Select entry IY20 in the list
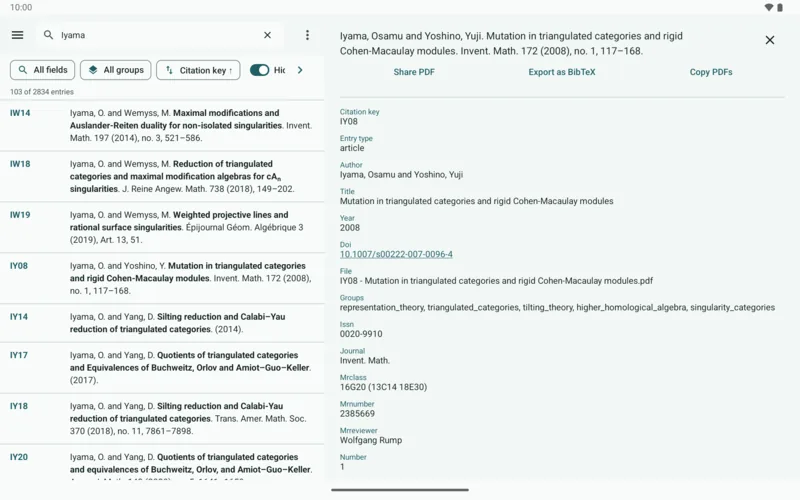Screen dimensions: 800x500 point(162,463)
